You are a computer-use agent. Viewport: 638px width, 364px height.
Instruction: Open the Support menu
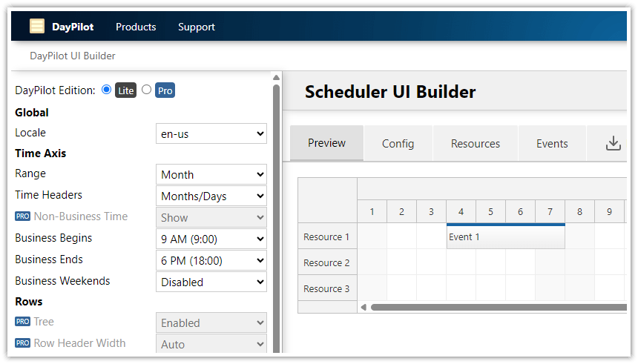coord(197,27)
